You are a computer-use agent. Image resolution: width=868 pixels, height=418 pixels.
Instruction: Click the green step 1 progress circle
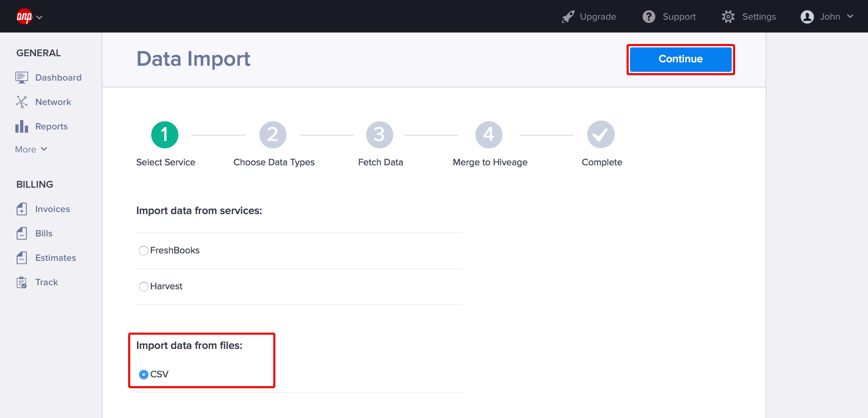tap(165, 134)
